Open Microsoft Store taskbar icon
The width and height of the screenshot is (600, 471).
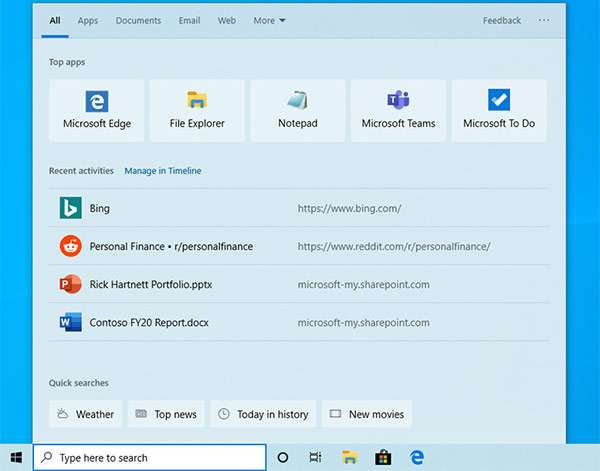coord(382,457)
